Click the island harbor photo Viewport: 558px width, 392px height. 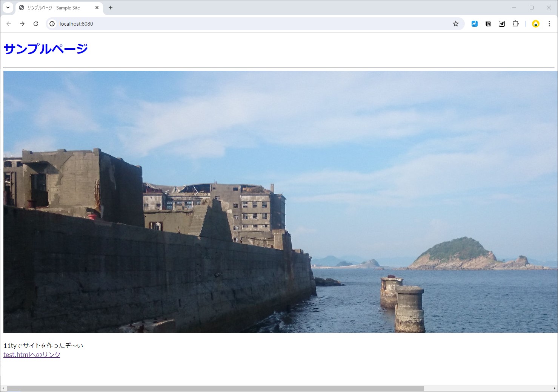(x=280, y=202)
